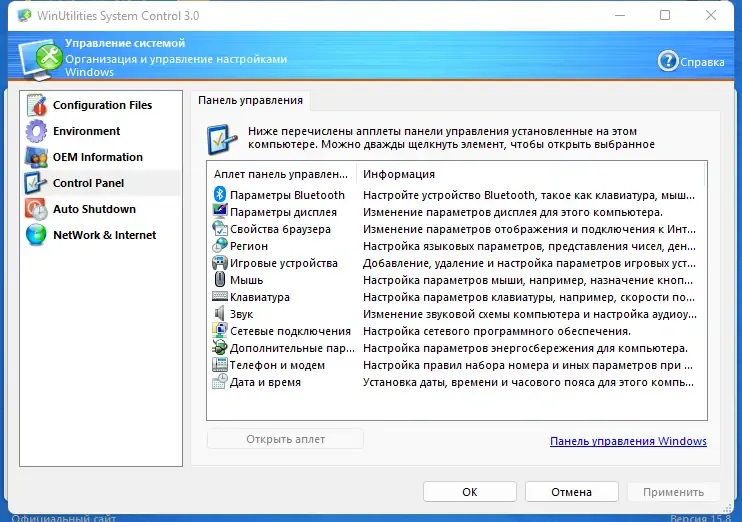Screen dimensions: 742x522
Task: Minimize the WinUtilities System Control window
Action: pyautogui.click(x=620, y=15)
